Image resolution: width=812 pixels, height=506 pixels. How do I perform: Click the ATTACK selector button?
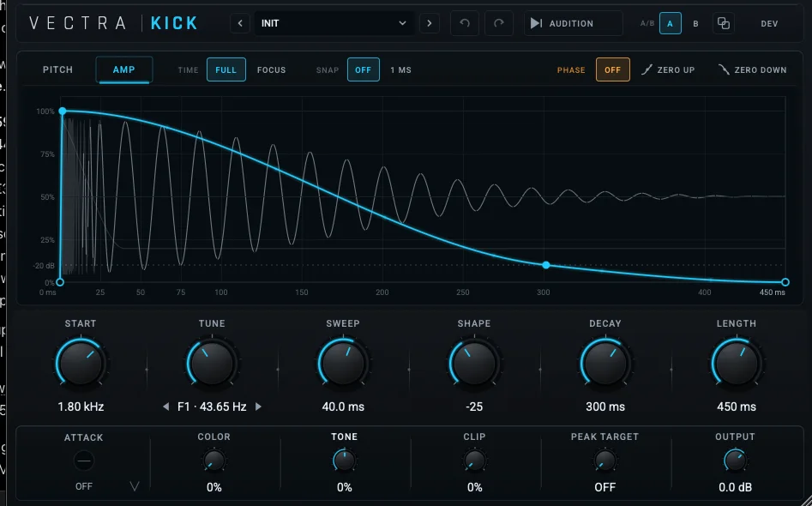point(84,460)
